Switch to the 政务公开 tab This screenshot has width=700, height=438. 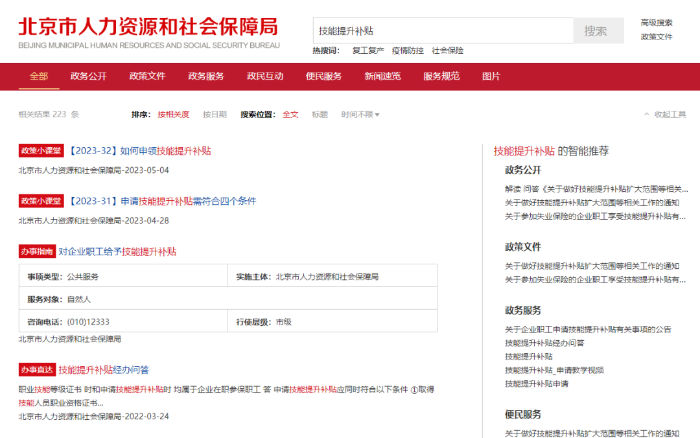click(x=88, y=76)
